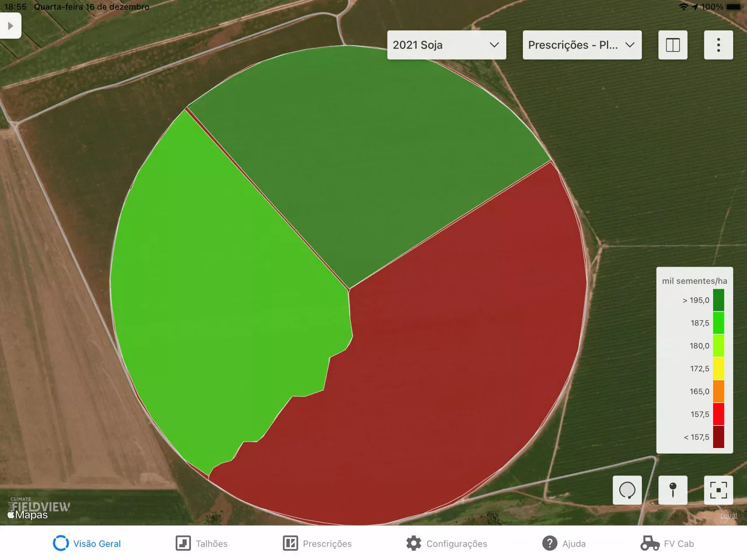Open the Prescrições tab

tap(317, 543)
